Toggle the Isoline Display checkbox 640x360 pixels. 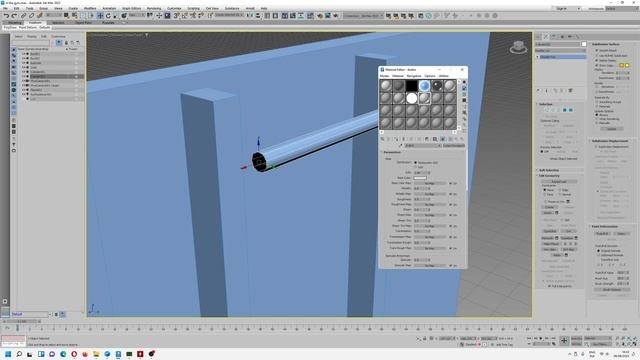[x=597, y=60]
